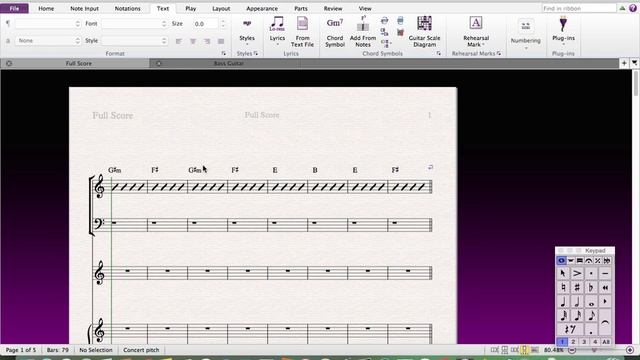The image size is (640, 360).
Task: Click the tenuto dash on the Keypad
Action: click(x=605, y=273)
